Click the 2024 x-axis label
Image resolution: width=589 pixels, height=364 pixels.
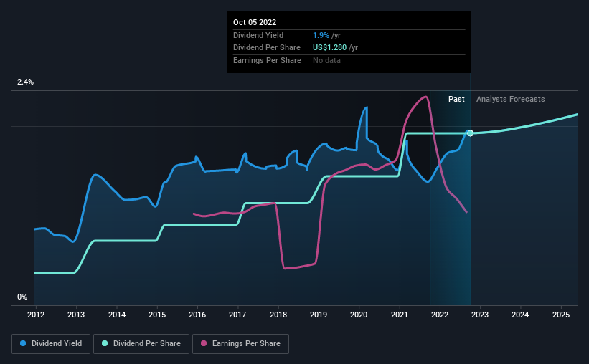tap(520, 315)
